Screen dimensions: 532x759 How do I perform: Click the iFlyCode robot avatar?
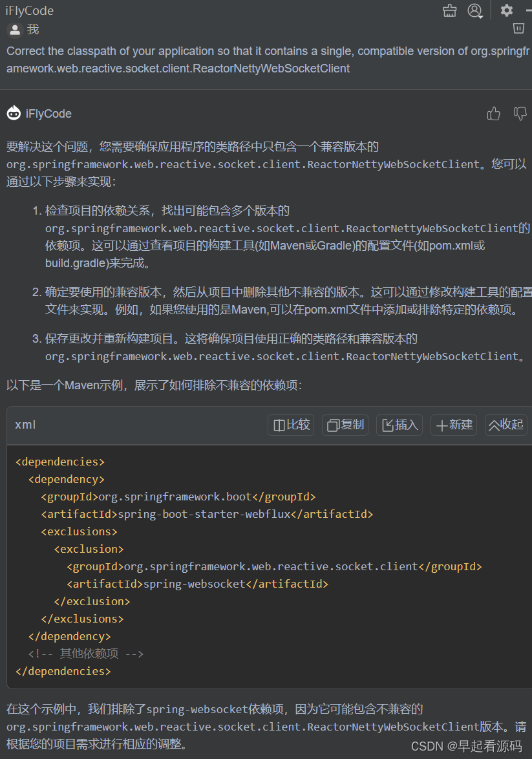pyautogui.click(x=14, y=113)
